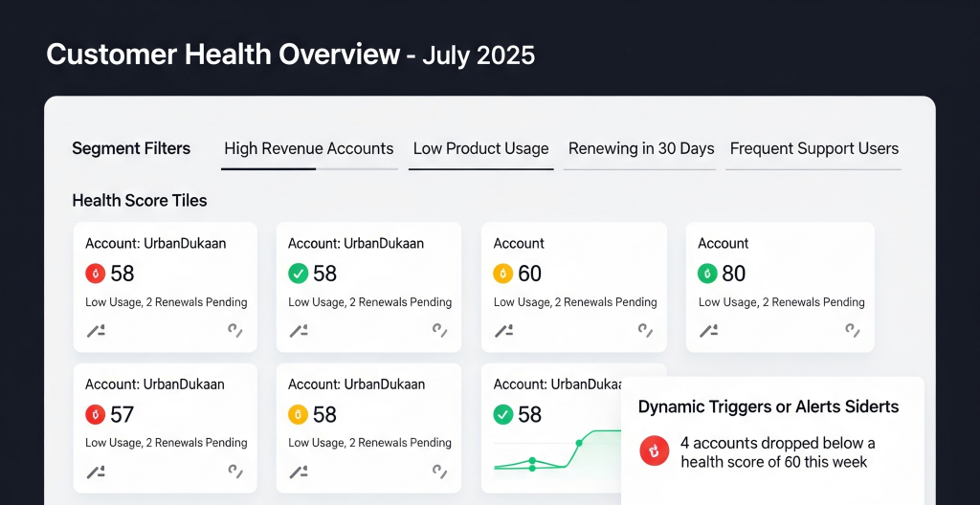
Task: Click the edit icon on the top-left UrbanDukaan tile
Action: point(96,331)
